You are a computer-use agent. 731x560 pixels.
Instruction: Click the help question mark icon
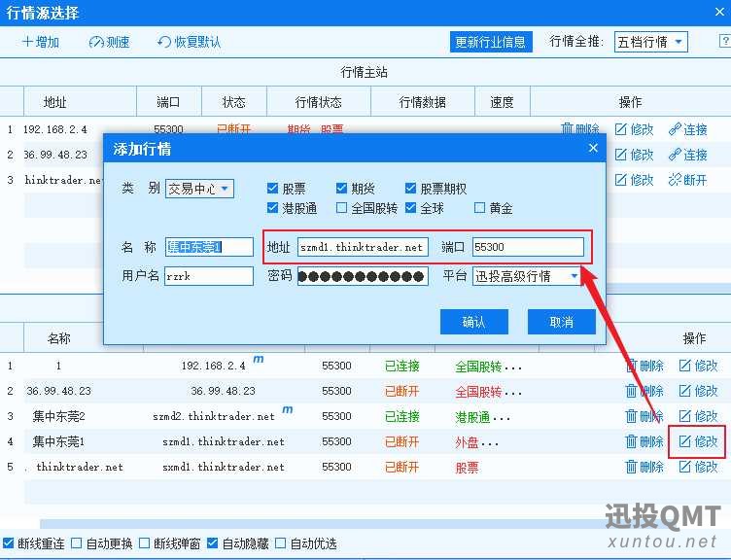click(x=725, y=41)
